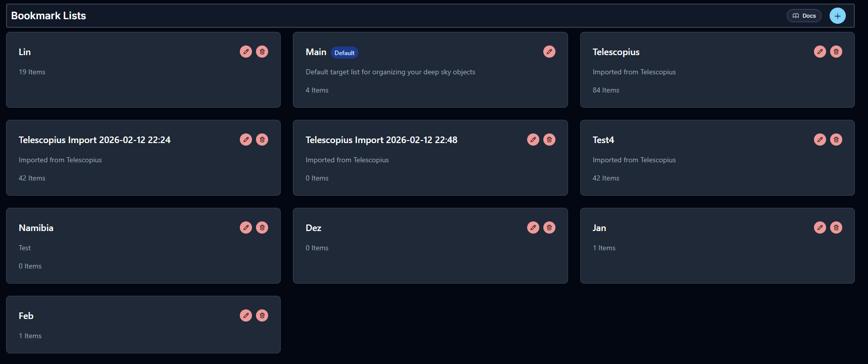The image size is (868, 364).
Task: Delete the Test4 list
Action: 836,140
